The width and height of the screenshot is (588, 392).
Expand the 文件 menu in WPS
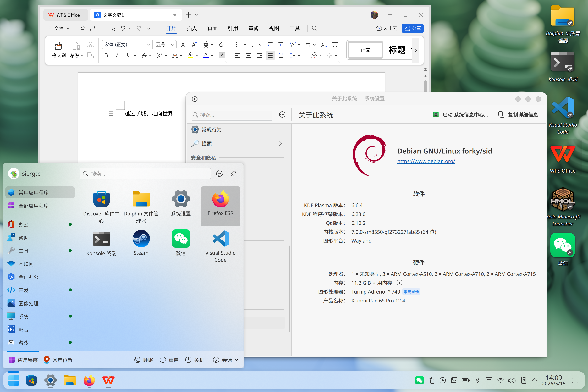point(59,29)
